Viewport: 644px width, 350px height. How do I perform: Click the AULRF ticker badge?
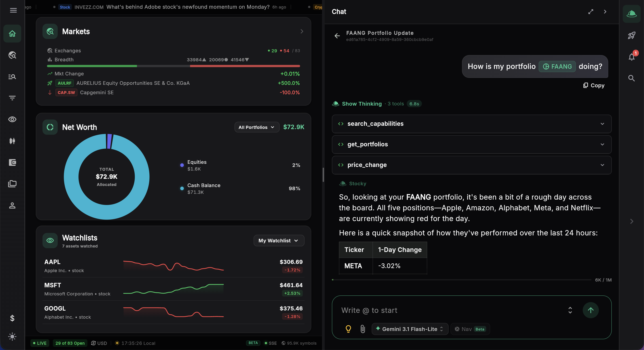click(64, 83)
